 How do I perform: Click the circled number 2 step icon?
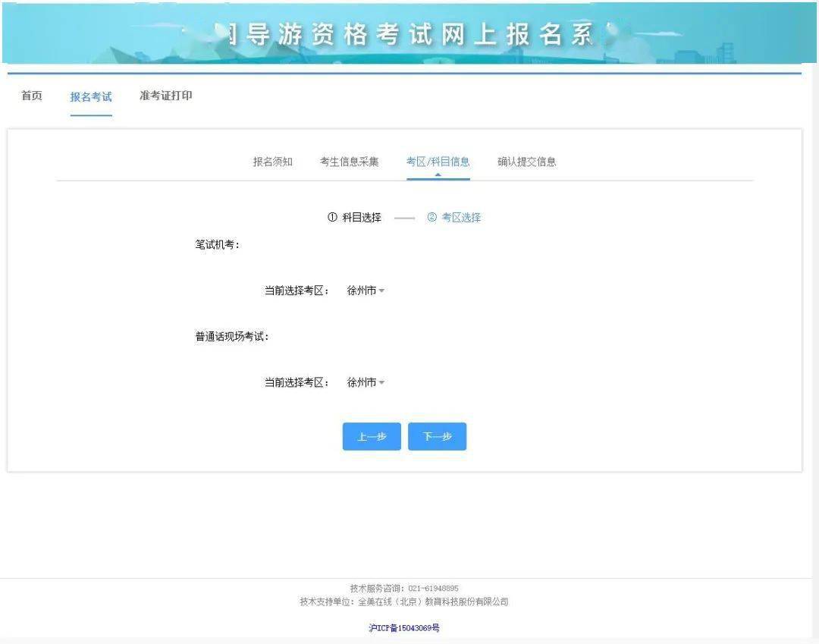pos(432,217)
